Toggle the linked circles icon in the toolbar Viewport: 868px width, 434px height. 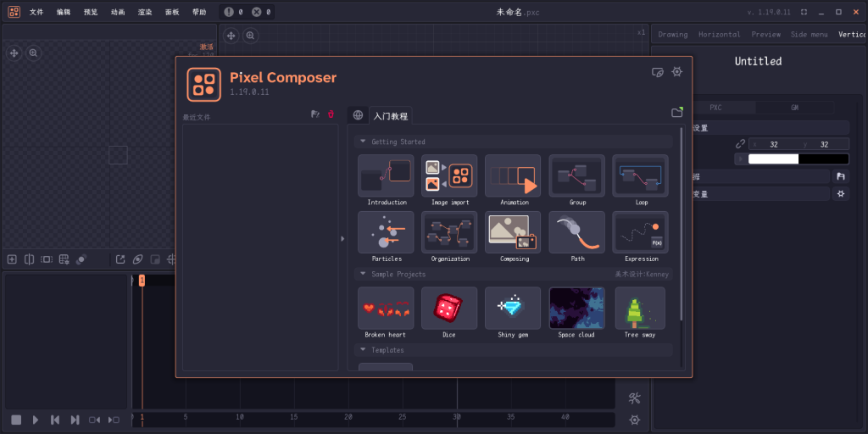click(x=81, y=259)
